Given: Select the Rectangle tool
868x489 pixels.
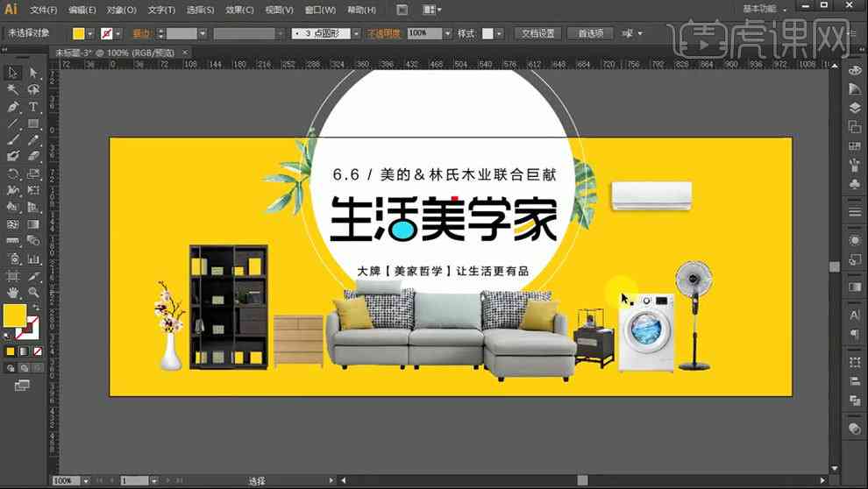Looking at the screenshot, I should (x=33, y=123).
